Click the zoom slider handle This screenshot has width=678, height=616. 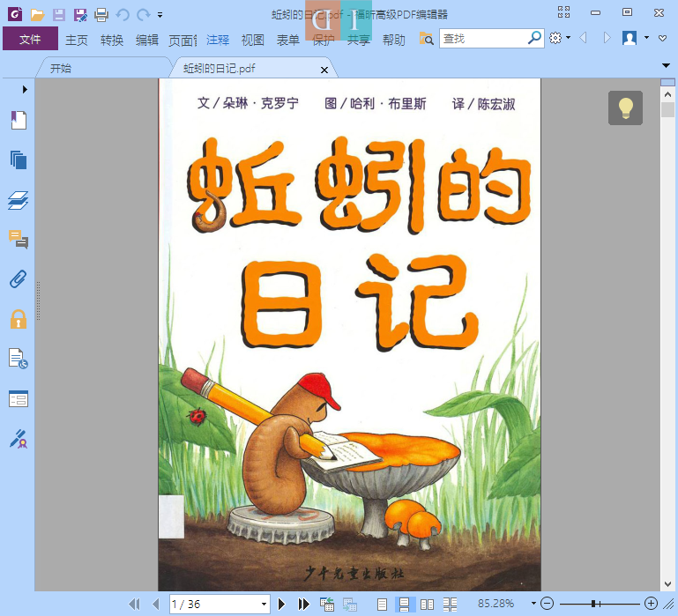point(594,604)
